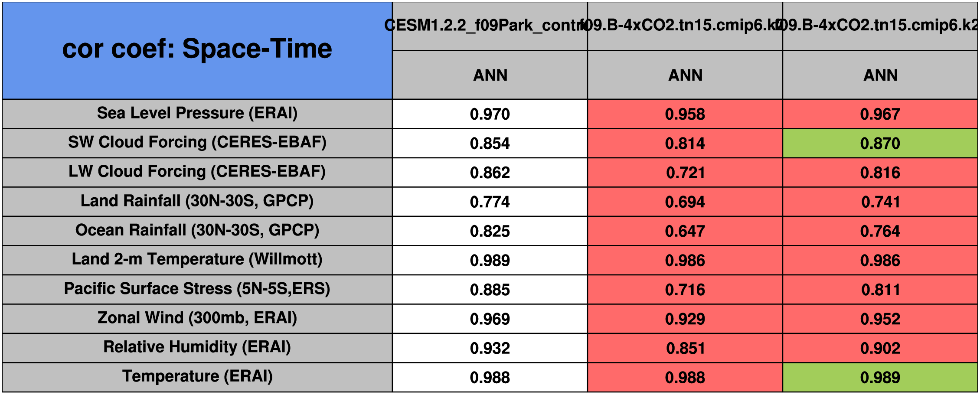Select the SW Cloud Forcing (CERES-EBAF) row label
This screenshot has height=395, width=980.
[197, 142]
